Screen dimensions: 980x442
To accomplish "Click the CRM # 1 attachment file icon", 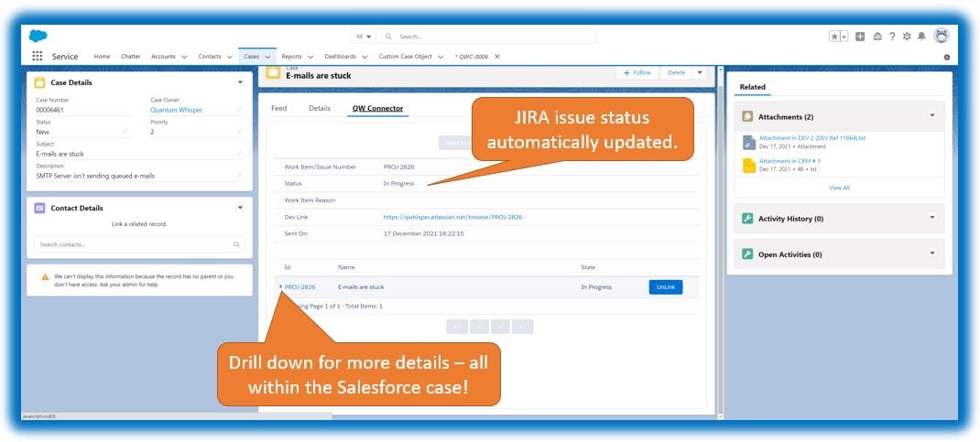I will (x=749, y=166).
